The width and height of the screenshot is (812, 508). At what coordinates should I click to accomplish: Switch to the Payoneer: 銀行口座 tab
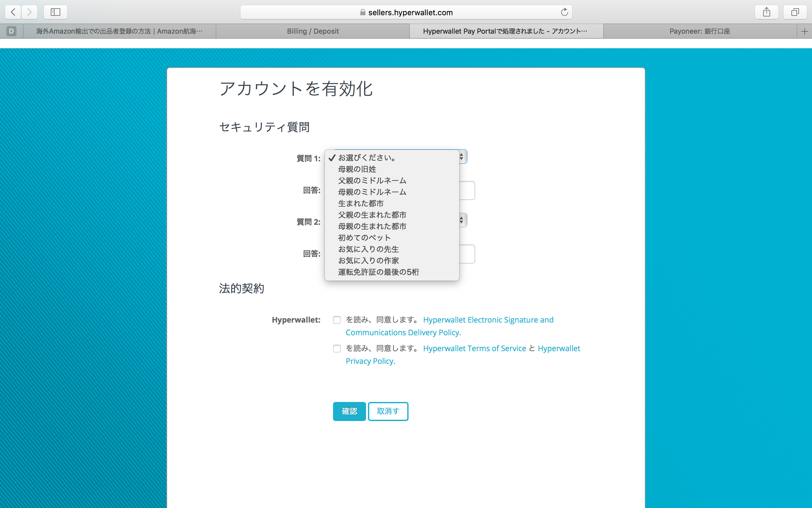[x=700, y=31]
